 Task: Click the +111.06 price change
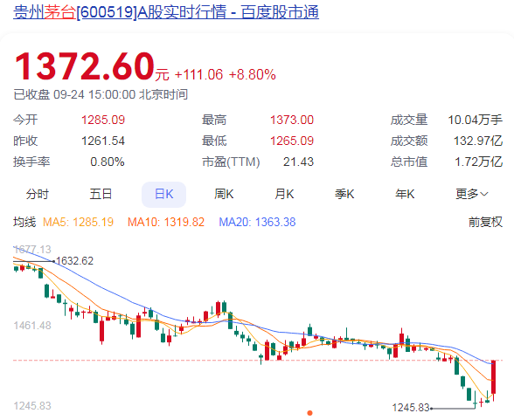click(199, 74)
